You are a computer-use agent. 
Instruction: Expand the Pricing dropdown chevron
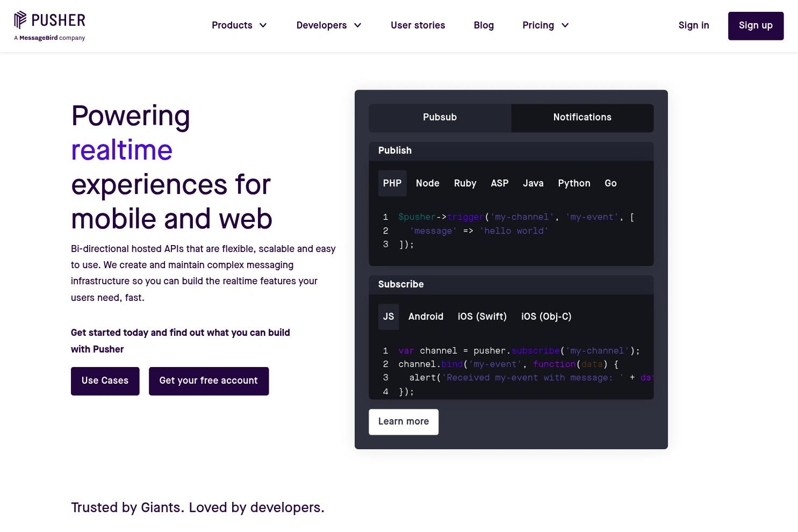coord(565,25)
